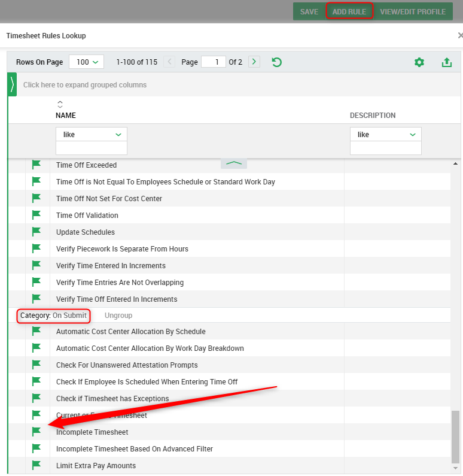Select Verify Time Entries Are Not Overlapping text

(120, 283)
